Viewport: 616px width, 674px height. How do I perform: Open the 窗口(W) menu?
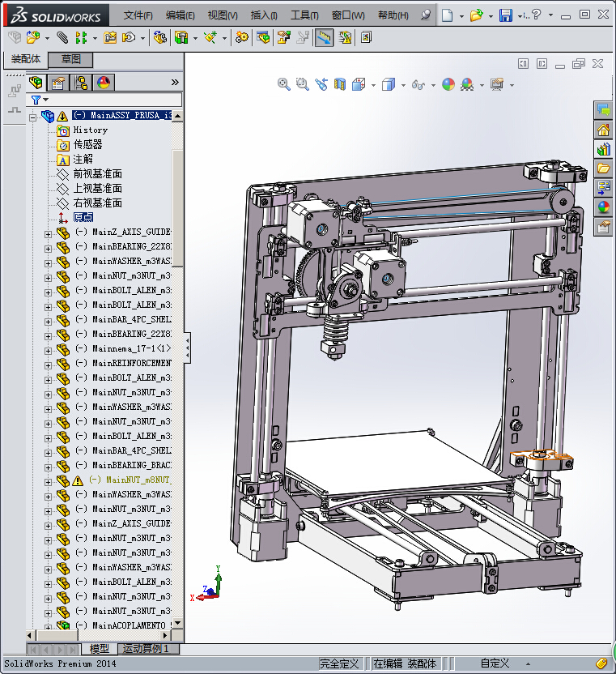[x=348, y=15]
